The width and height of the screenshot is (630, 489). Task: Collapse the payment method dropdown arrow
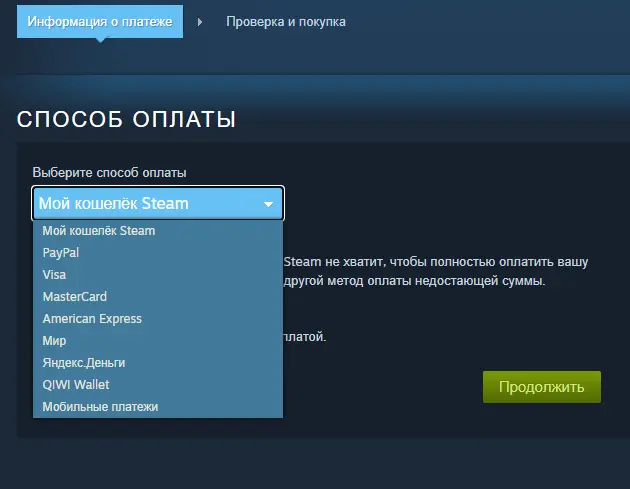(268, 204)
